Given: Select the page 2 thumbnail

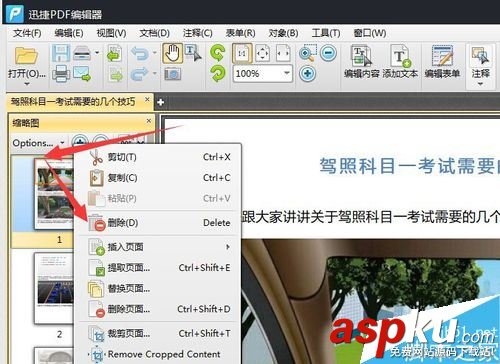Looking at the screenshot, I should (x=54, y=288).
